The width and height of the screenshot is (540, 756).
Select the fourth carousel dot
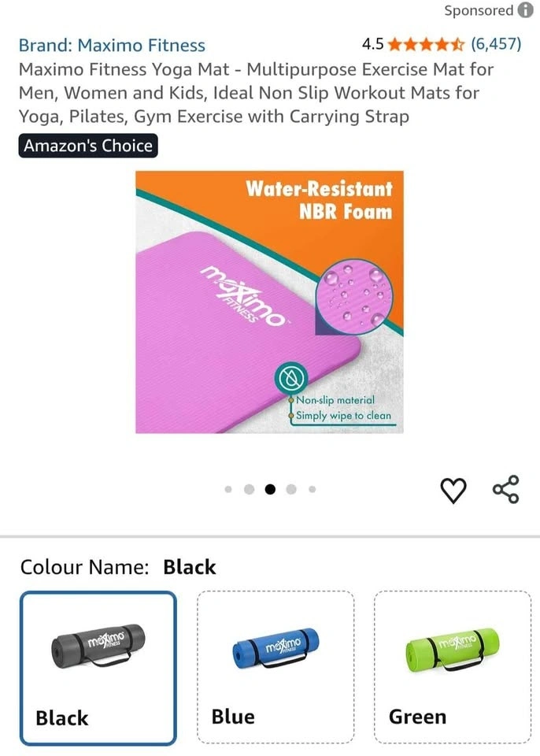pyautogui.click(x=291, y=489)
